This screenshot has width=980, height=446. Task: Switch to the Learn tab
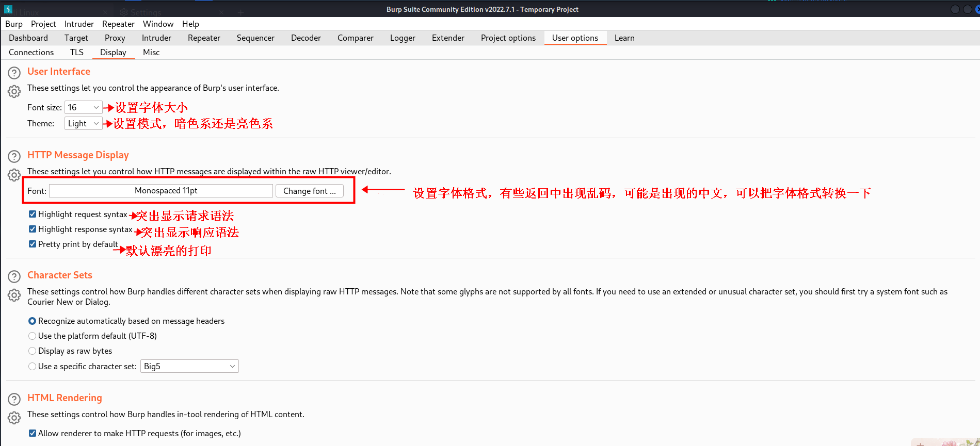[x=624, y=38]
